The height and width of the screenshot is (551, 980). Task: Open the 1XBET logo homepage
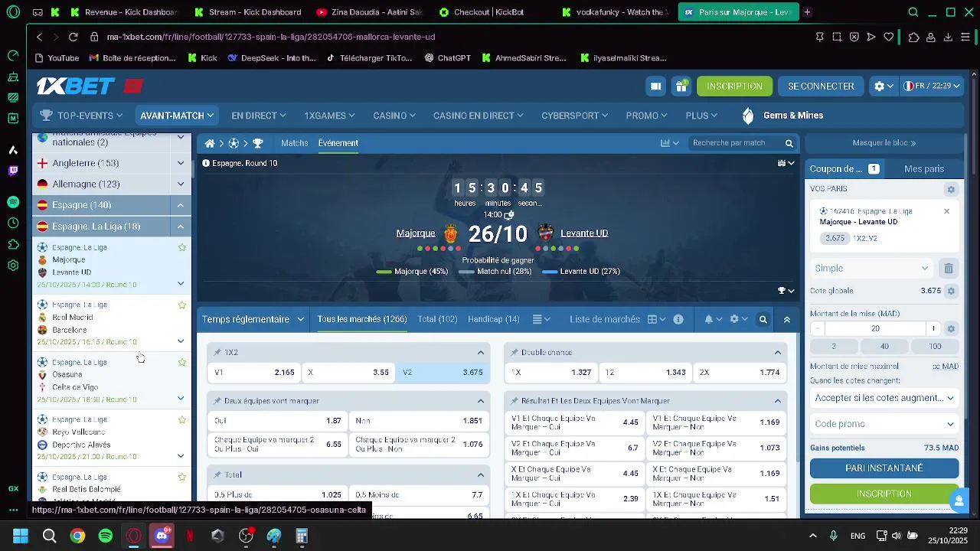[76, 86]
